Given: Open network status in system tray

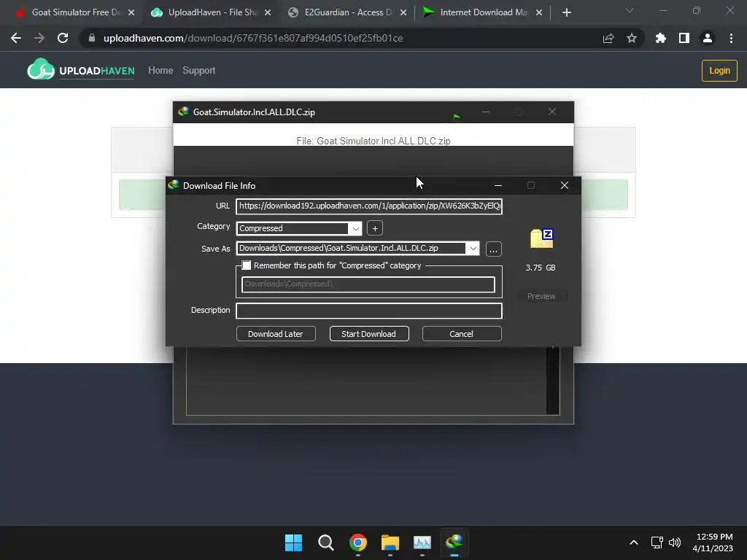Looking at the screenshot, I should point(657,542).
